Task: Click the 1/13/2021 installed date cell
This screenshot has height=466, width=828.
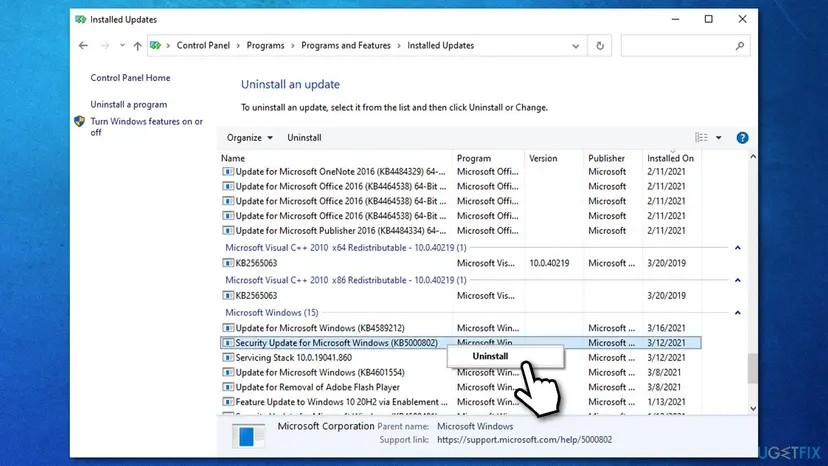Action: point(666,402)
